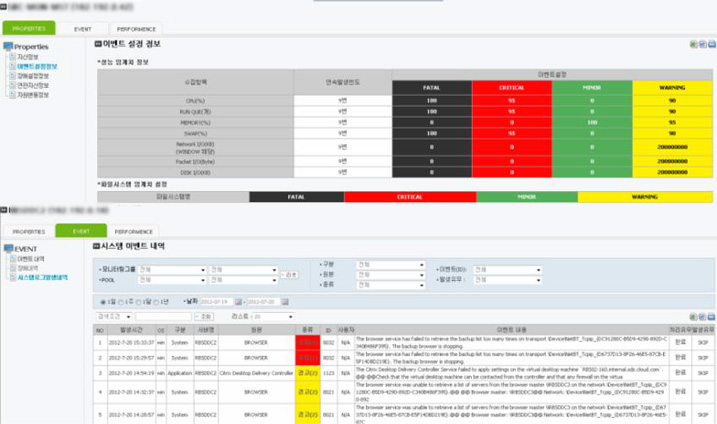
Task: Open the second POOL dropdown
Action: click(x=243, y=280)
